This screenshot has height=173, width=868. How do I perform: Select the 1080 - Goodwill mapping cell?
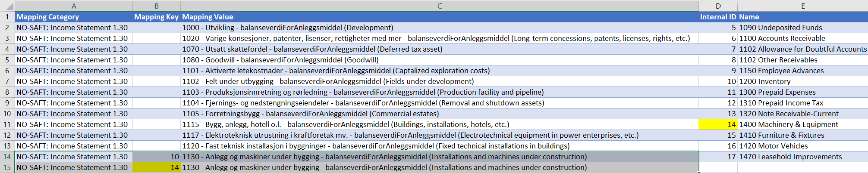tap(440, 60)
